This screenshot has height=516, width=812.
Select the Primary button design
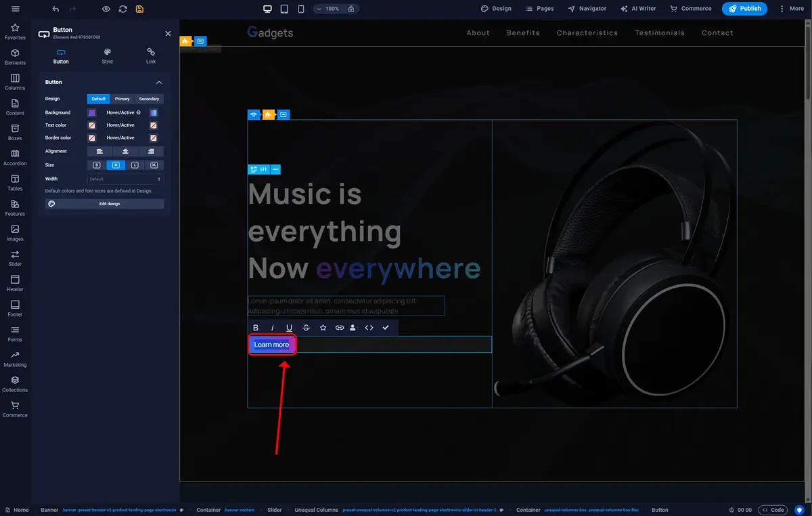tap(122, 99)
